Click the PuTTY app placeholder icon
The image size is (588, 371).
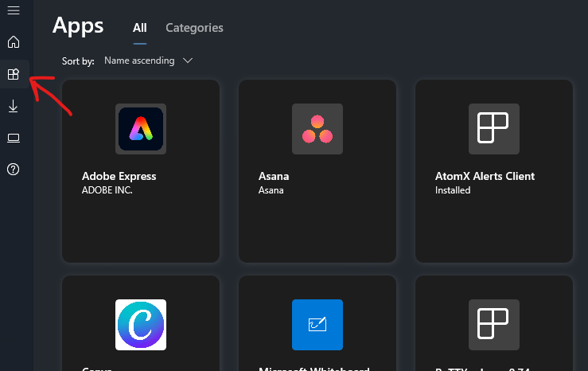click(494, 325)
